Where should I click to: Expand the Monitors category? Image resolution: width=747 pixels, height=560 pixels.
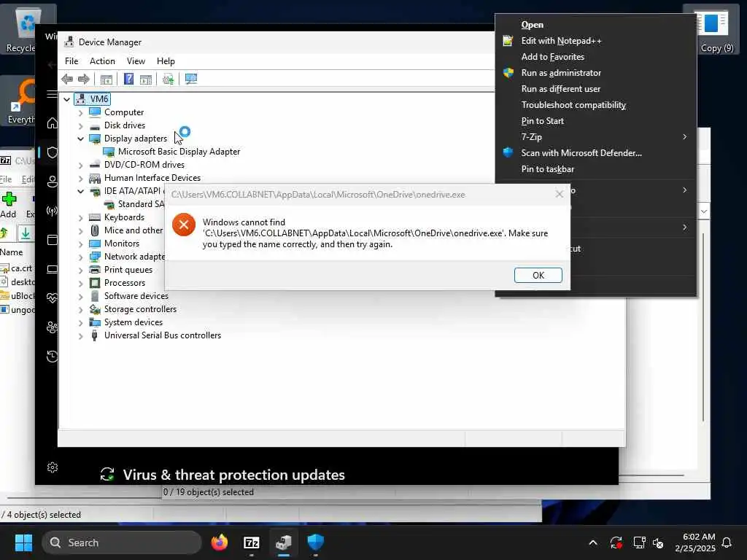pyautogui.click(x=80, y=244)
